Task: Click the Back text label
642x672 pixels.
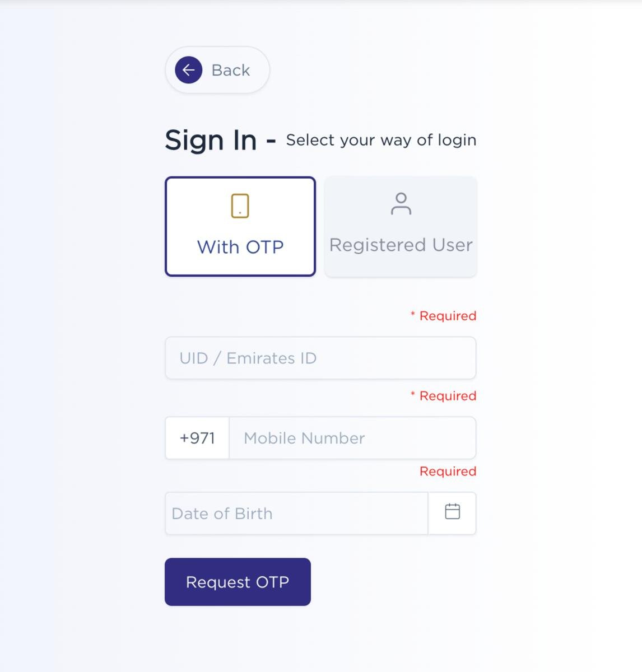Action: [x=230, y=71]
